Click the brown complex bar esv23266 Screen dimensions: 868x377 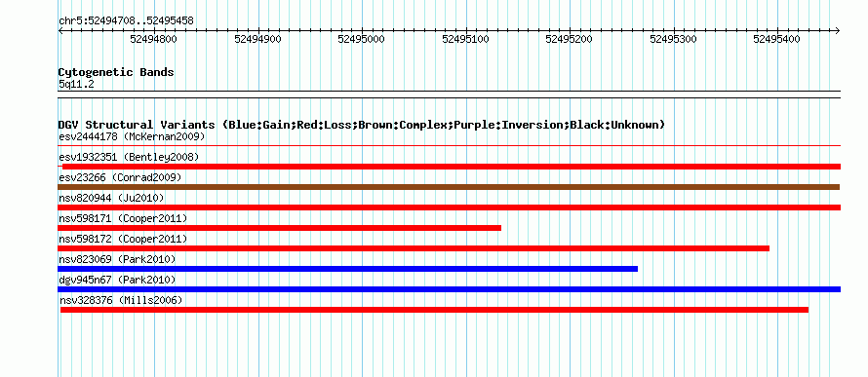[449, 187]
